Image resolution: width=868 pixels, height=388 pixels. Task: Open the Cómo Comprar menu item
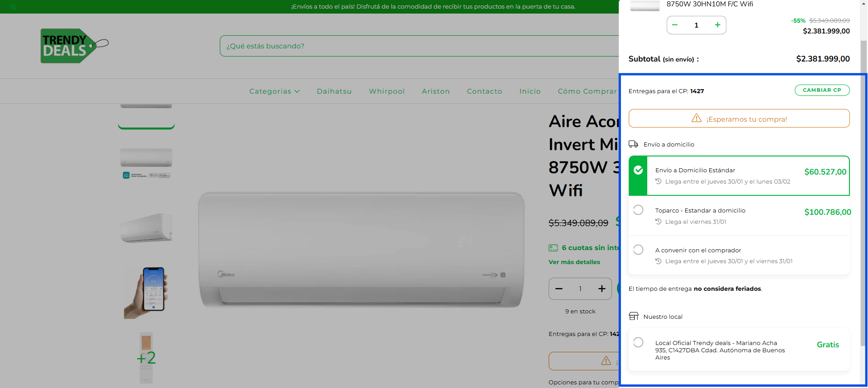point(587,91)
